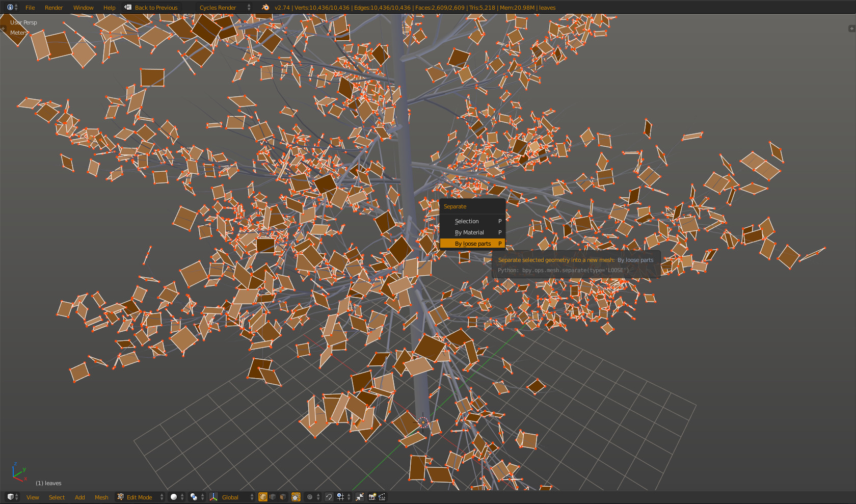Open the File menu
Image resolution: width=856 pixels, height=504 pixels.
click(x=30, y=8)
